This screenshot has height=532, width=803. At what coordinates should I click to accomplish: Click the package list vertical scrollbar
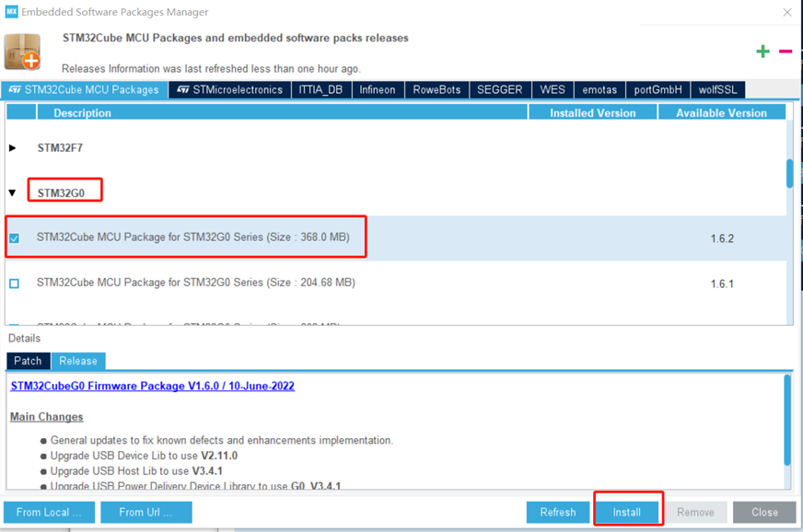(789, 173)
